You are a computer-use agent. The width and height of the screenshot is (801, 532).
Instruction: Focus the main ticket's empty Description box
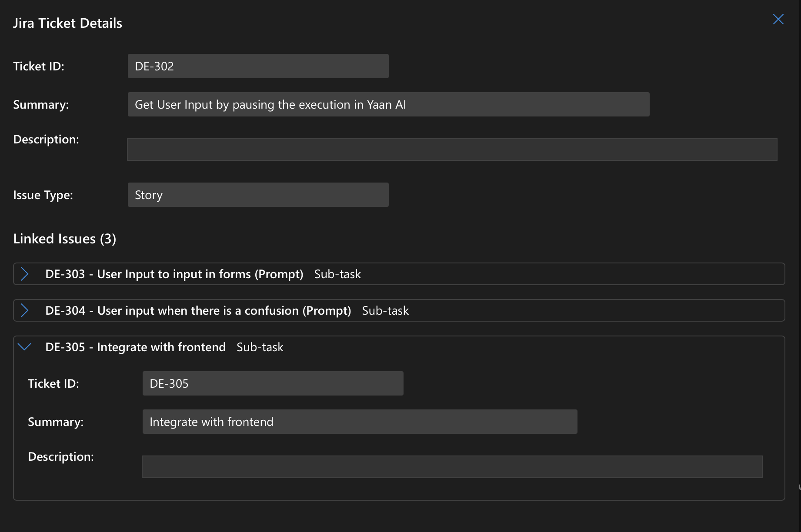[452, 150]
